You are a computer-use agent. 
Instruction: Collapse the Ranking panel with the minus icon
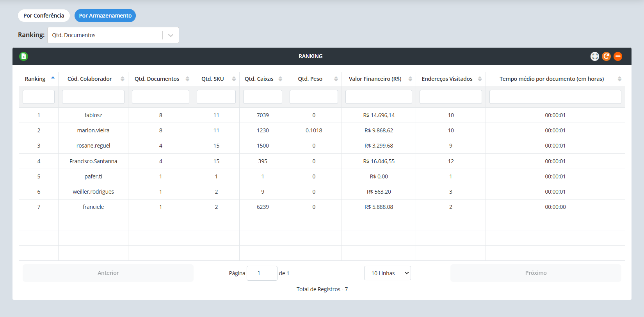coord(618,56)
